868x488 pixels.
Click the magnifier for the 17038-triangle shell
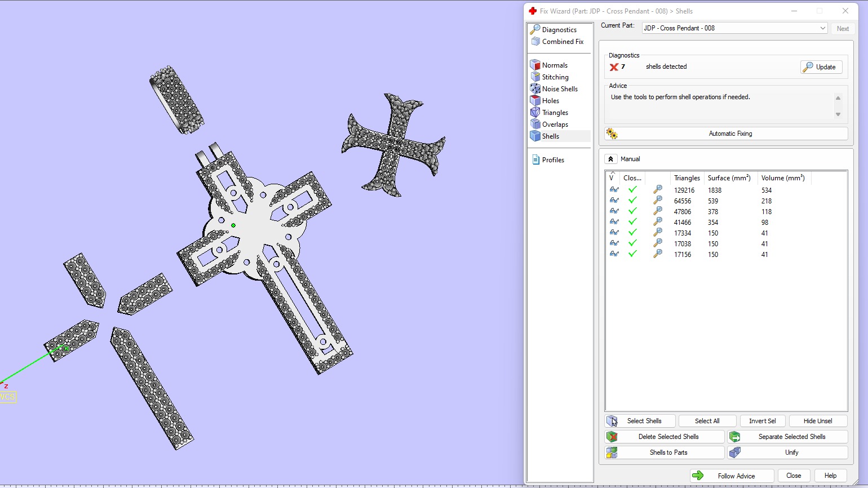point(658,243)
